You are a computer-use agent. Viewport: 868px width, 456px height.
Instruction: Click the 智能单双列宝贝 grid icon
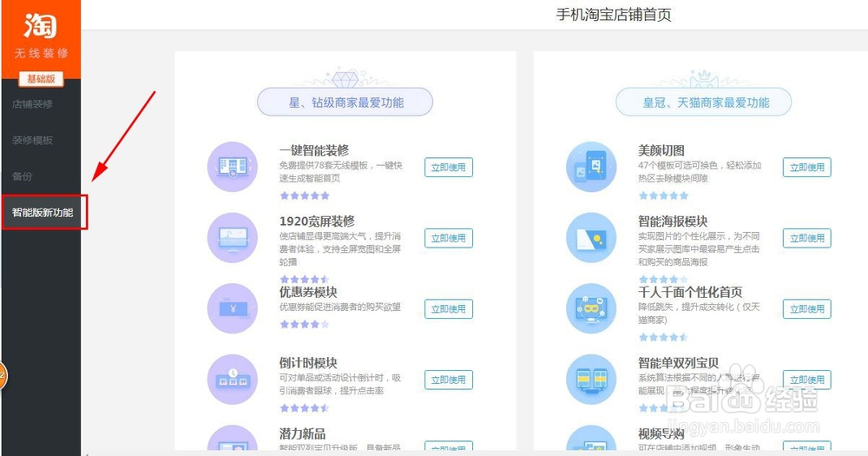pos(591,380)
